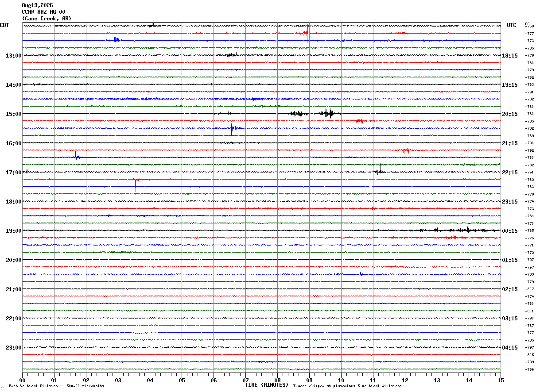Select the 15:00 CDT row label
The image size is (536, 392).
13,114
